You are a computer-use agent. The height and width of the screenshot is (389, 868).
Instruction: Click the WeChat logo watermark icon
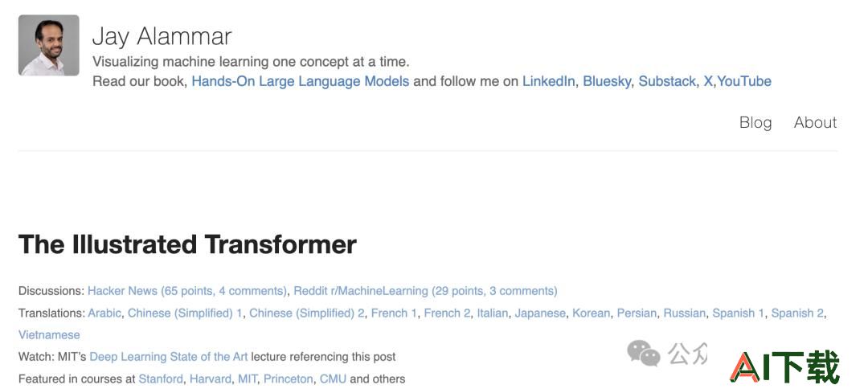coord(643,353)
